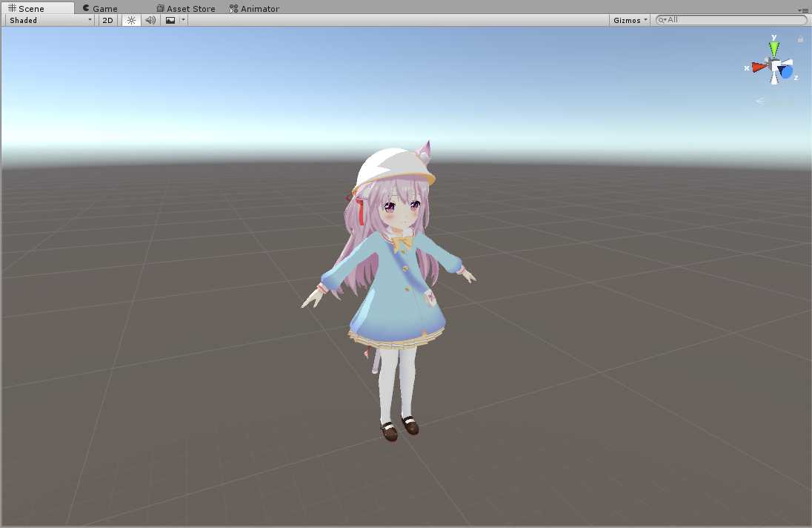
Task: Expand the Gizmos dropdown menu
Action: (x=630, y=20)
